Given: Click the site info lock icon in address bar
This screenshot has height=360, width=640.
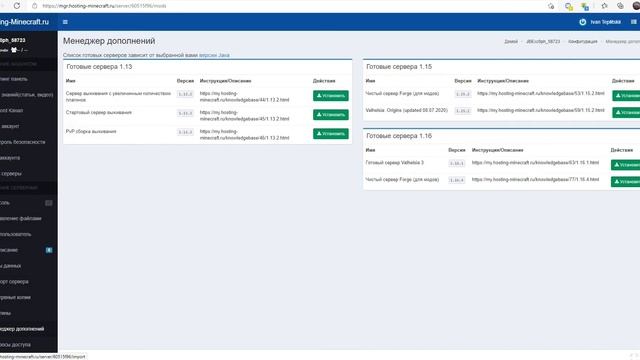Looking at the screenshot, I should (x=35, y=6).
